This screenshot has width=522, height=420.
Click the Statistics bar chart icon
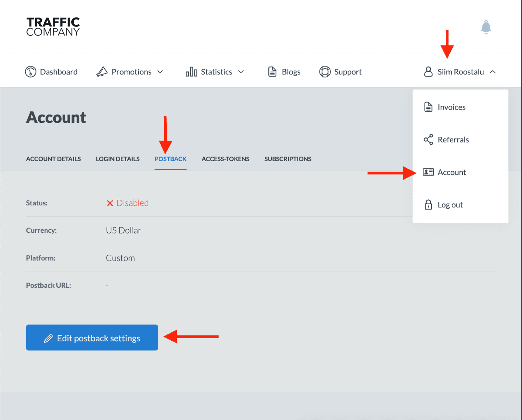[191, 72]
